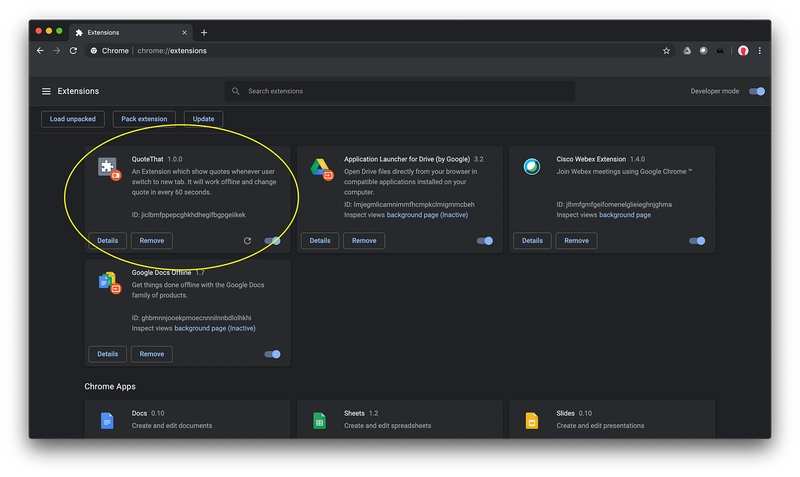The image size is (800, 477).
Task: Bookmark this page with the star icon
Action: pyautogui.click(x=666, y=51)
